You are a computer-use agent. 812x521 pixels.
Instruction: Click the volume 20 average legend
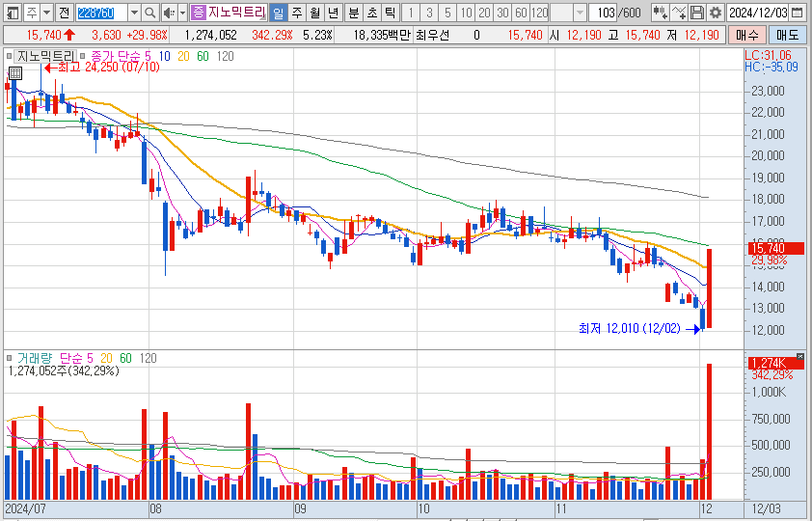click(x=106, y=358)
